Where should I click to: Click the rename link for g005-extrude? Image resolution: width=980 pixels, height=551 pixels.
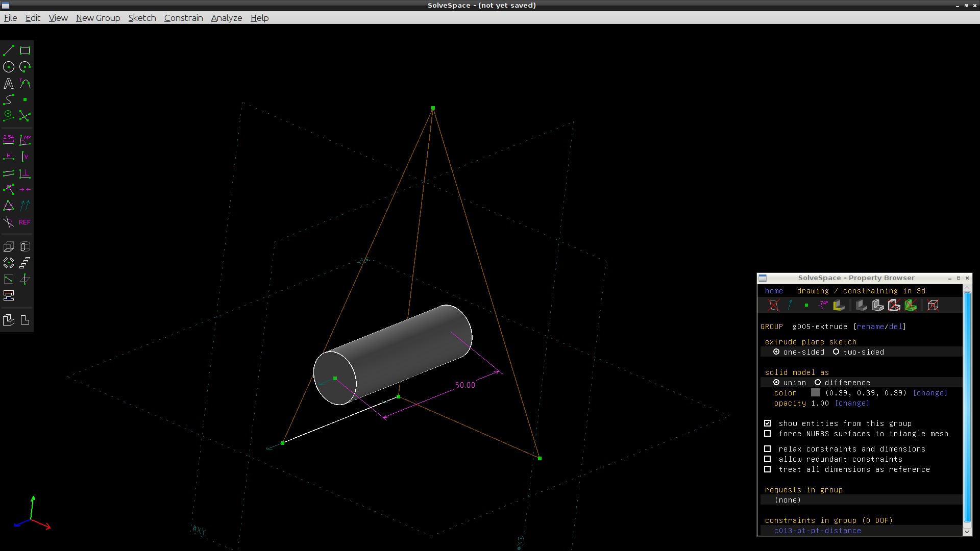pyautogui.click(x=870, y=327)
